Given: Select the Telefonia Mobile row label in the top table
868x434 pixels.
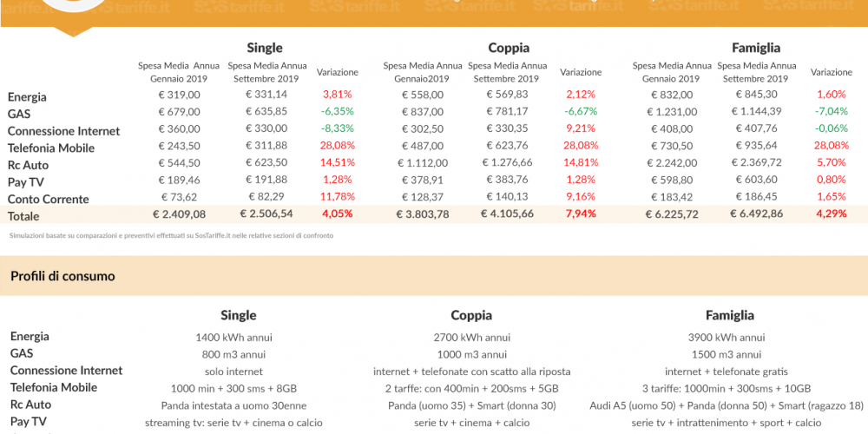Looking at the screenshot, I should pos(51,148).
